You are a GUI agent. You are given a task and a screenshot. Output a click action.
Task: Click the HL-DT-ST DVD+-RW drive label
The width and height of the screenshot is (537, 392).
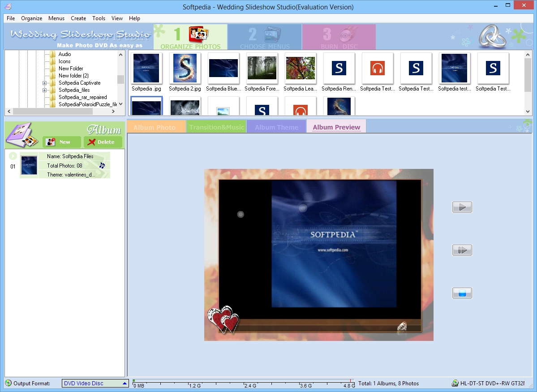(x=493, y=383)
